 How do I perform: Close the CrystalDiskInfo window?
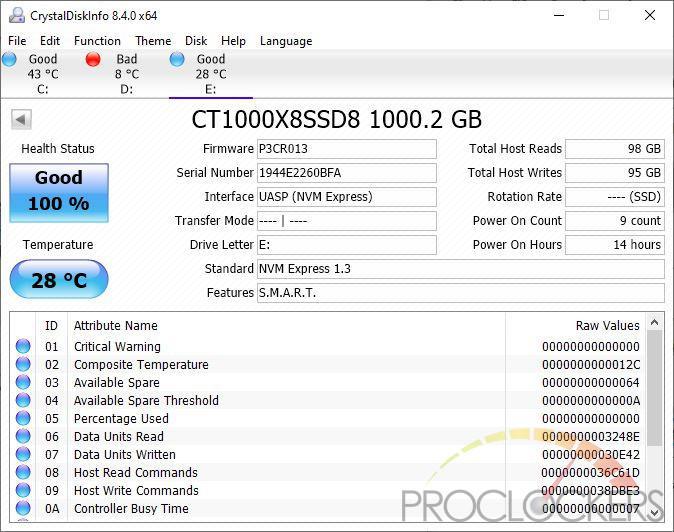click(x=649, y=15)
